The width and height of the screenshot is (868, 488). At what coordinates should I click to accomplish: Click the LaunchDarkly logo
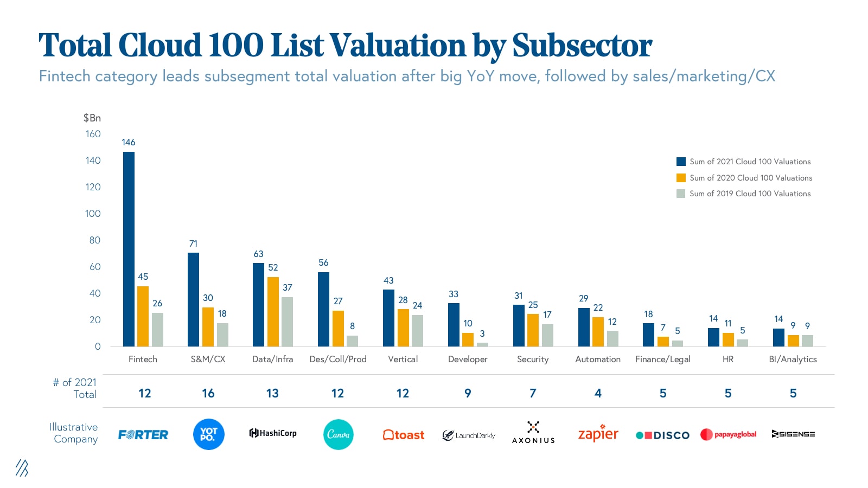(468, 435)
